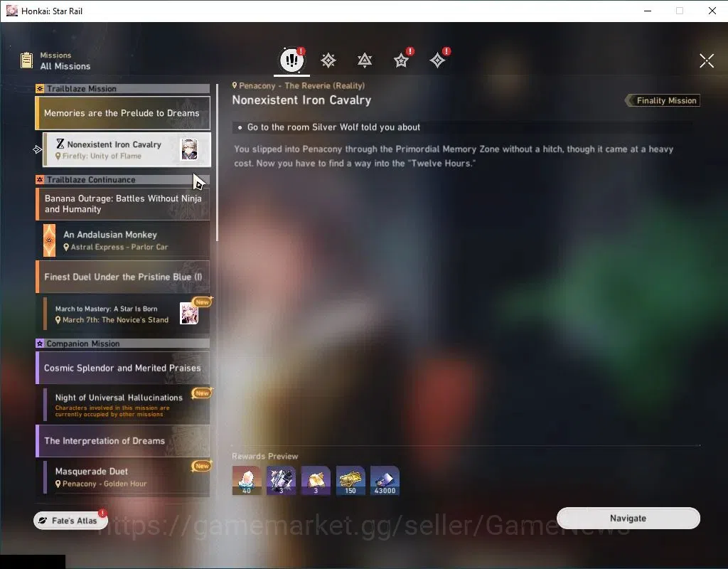Switch to the Trailblaze Mission filter tab icon
728x569 pixels.
(328, 60)
